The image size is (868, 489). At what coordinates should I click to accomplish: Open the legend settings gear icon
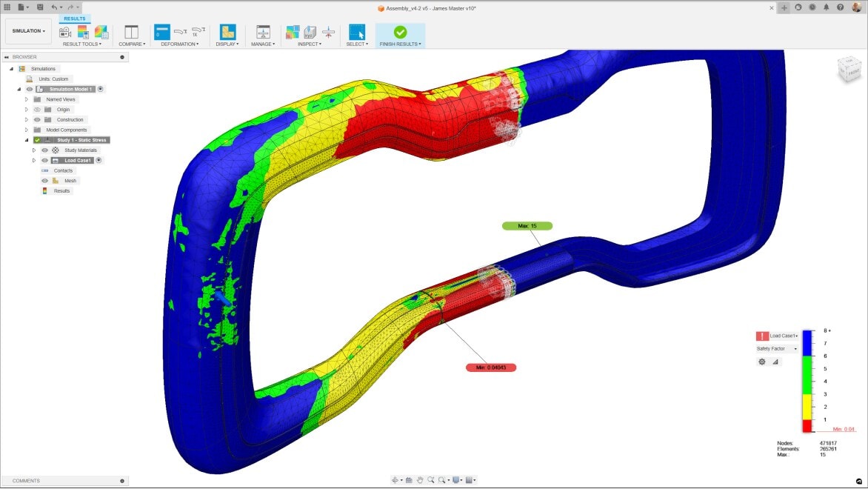pyautogui.click(x=761, y=361)
